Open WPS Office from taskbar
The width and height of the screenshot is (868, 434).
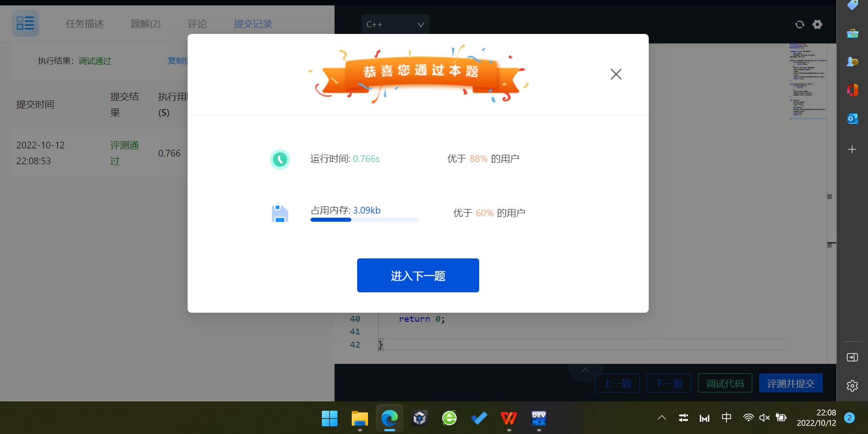click(x=509, y=418)
